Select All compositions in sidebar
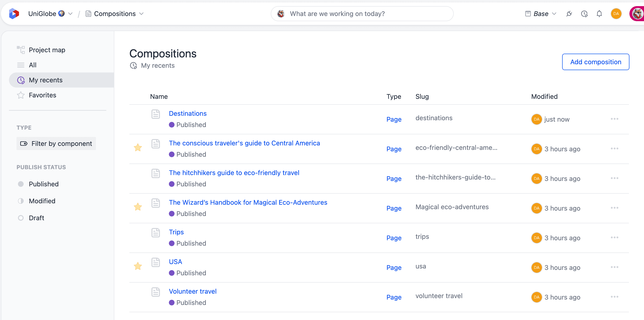Viewport: 644px width, 320px height. (x=61, y=65)
